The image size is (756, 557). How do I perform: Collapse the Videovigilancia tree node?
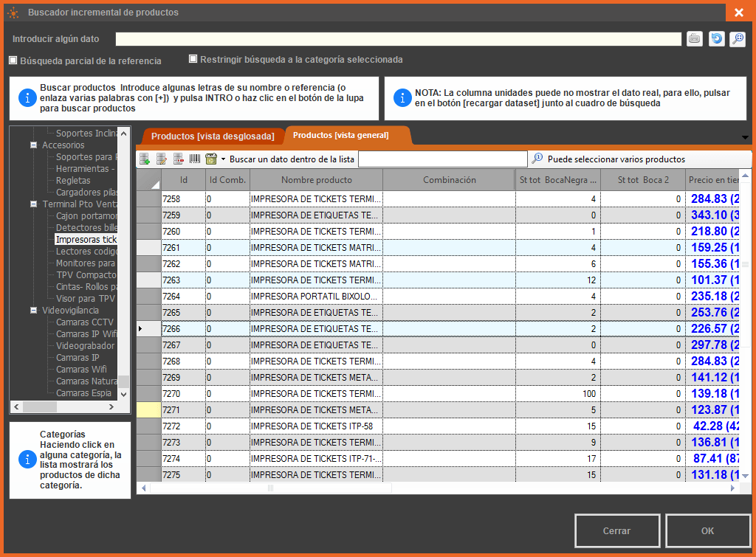[x=34, y=311]
